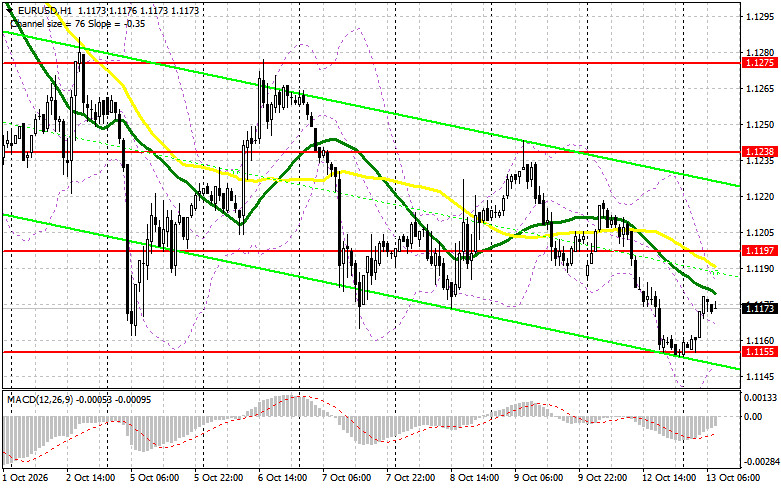Click the 1.1197 red price level label
The image size is (781, 489).
click(760, 250)
